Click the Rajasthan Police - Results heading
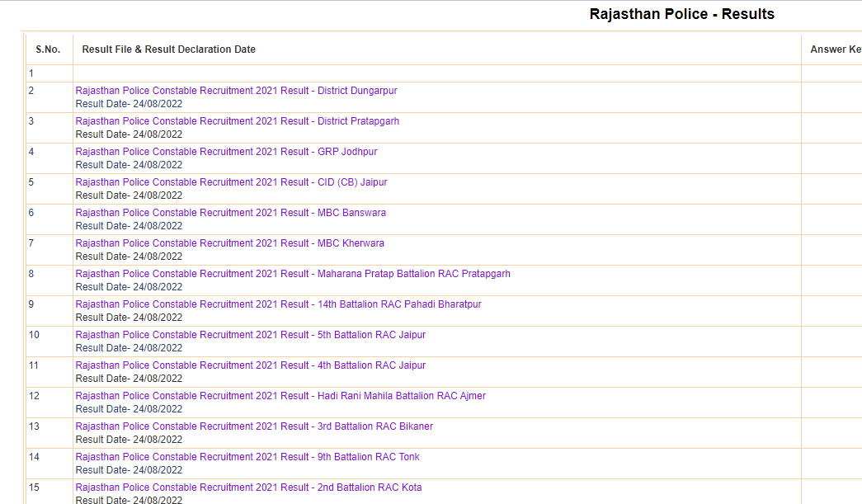The width and height of the screenshot is (862, 504). (682, 14)
